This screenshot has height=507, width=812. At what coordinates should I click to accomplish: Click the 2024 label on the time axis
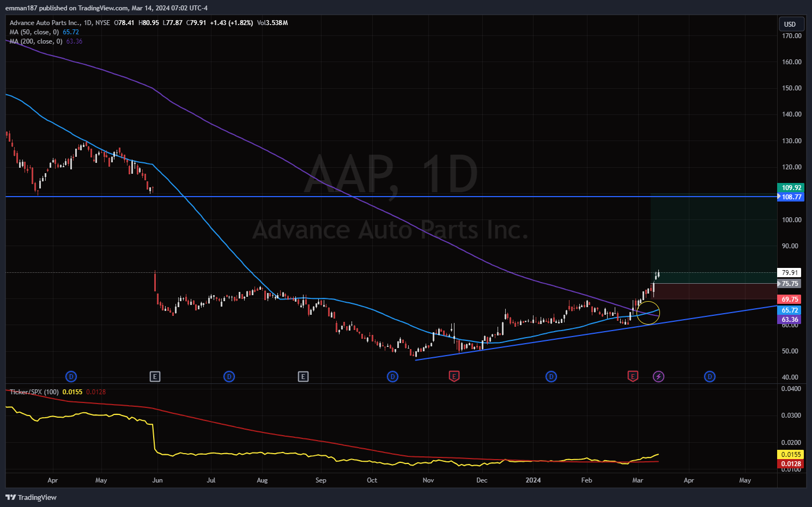(x=533, y=480)
